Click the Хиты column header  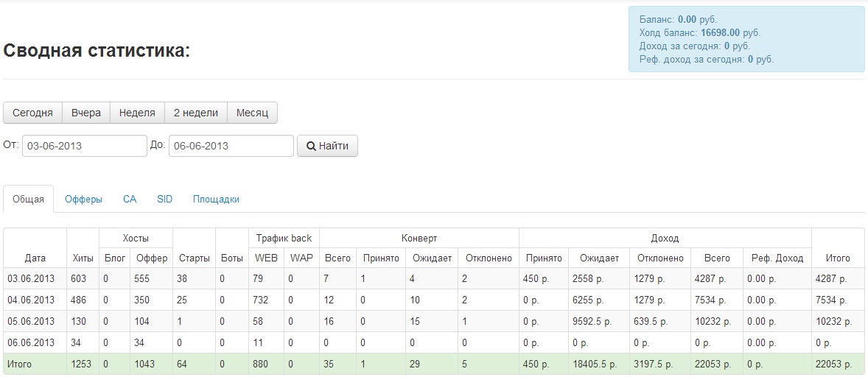[83, 258]
